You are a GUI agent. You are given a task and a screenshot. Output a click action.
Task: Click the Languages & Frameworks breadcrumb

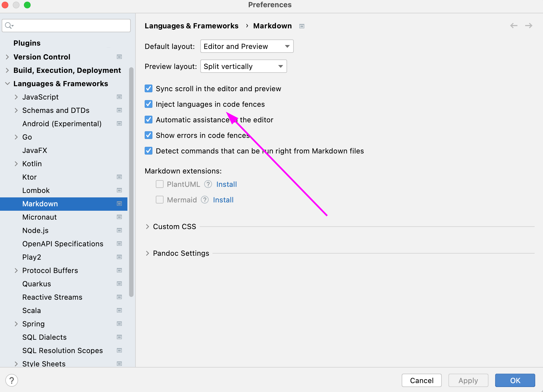191,26
